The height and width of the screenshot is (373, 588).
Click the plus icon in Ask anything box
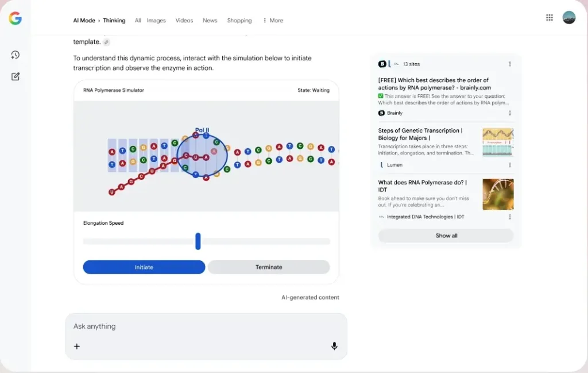click(77, 346)
